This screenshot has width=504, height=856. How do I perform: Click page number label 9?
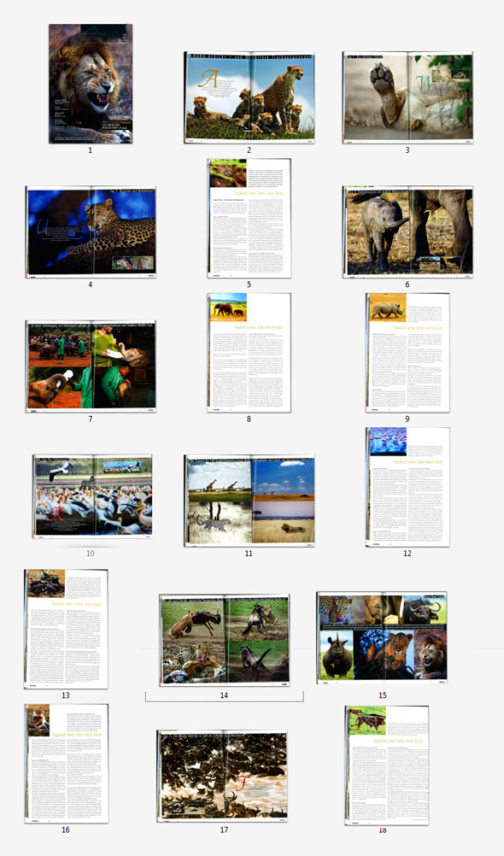point(407,419)
